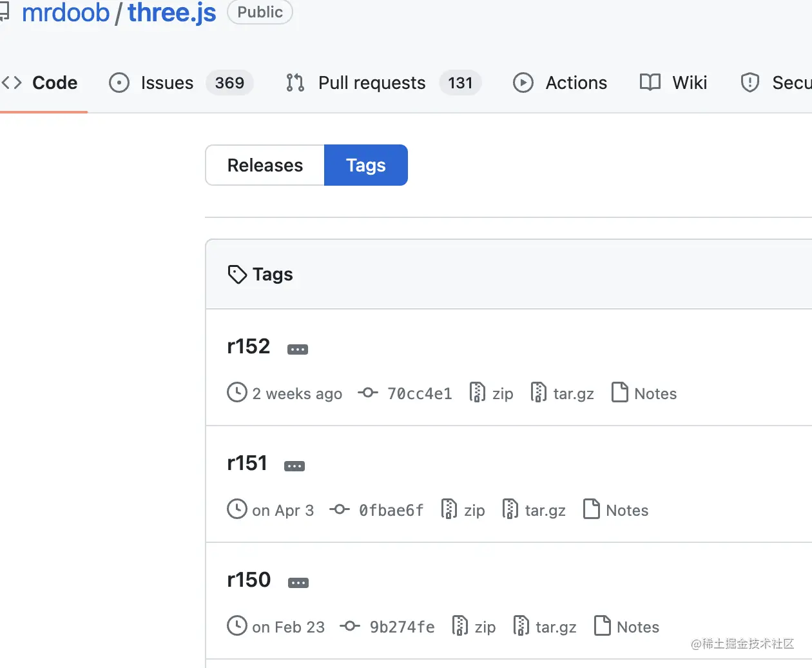Open commit 0fbae6f

tap(391, 511)
